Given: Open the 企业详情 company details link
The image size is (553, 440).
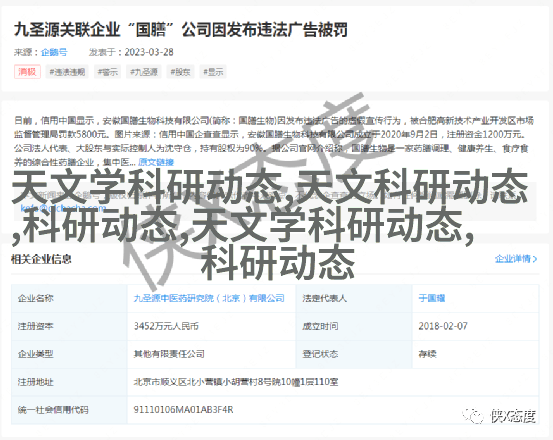Looking at the screenshot, I should tap(516, 259).
